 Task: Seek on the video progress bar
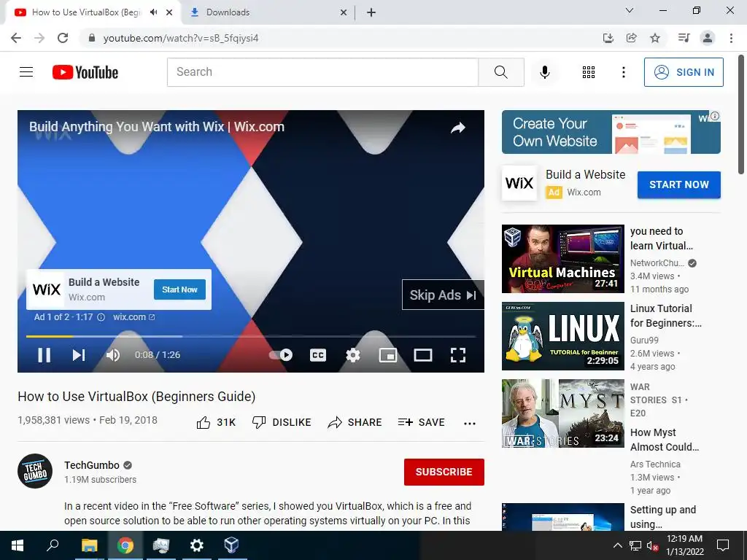[251, 336]
